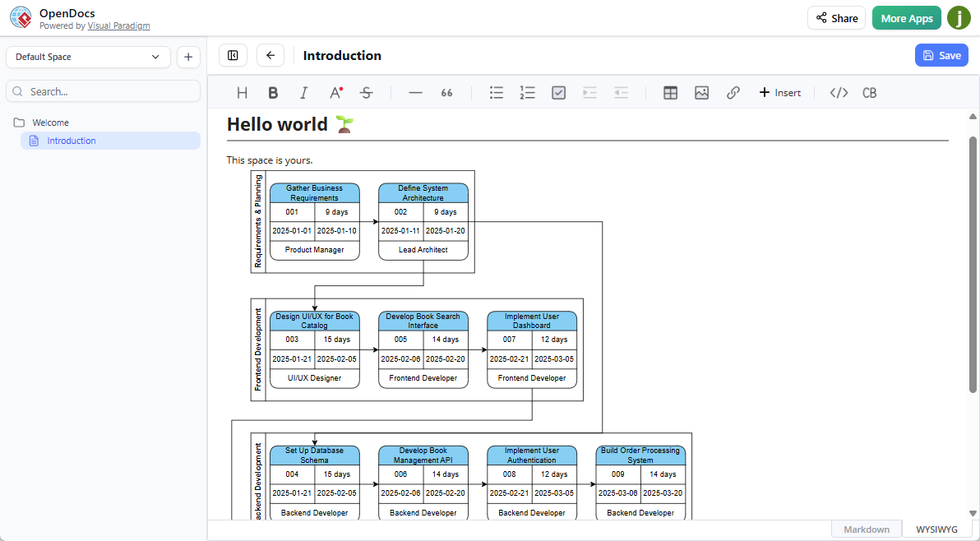Open the Insert menu
The image size is (980, 541).
click(x=779, y=92)
